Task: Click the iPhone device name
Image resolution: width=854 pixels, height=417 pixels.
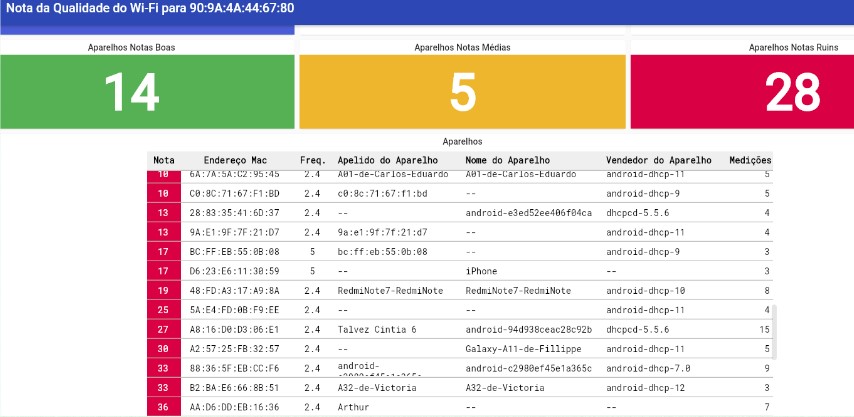Action: 481,271
